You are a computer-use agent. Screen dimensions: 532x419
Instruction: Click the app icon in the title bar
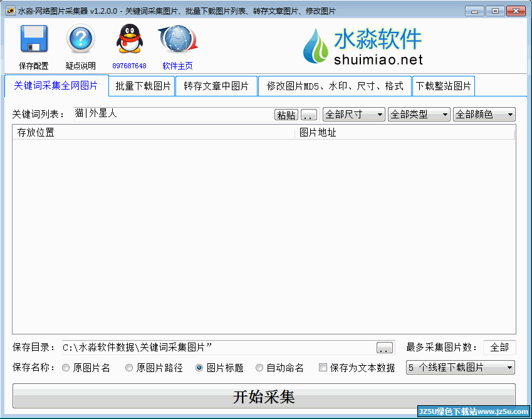[10, 11]
